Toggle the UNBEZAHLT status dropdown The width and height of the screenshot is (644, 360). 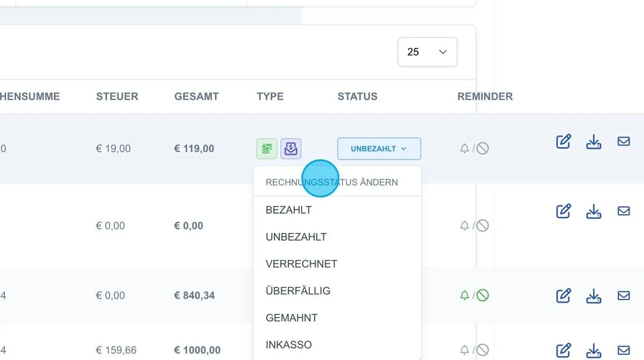379,149
